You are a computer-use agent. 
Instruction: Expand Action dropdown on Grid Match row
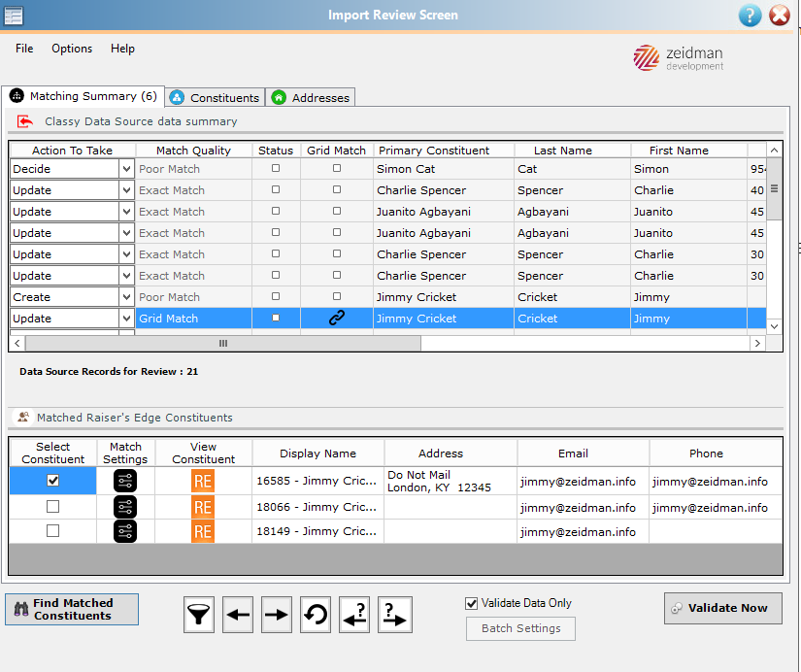coord(126,319)
